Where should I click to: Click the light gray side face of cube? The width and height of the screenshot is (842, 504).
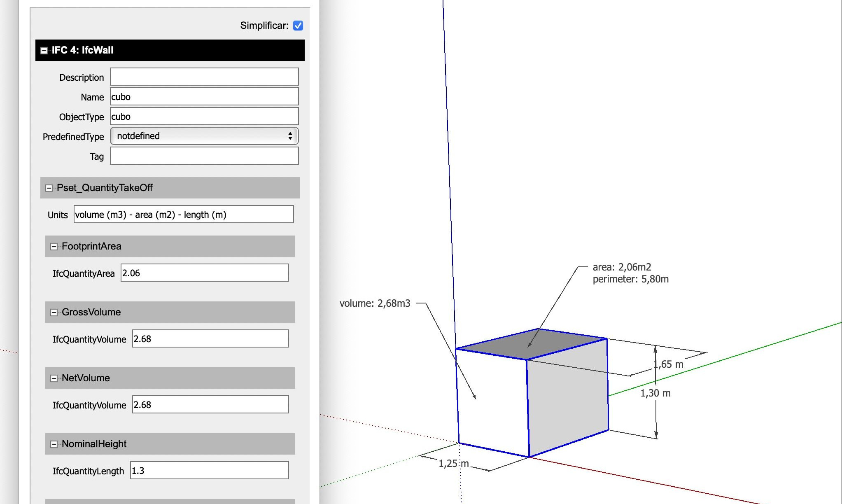(568, 397)
